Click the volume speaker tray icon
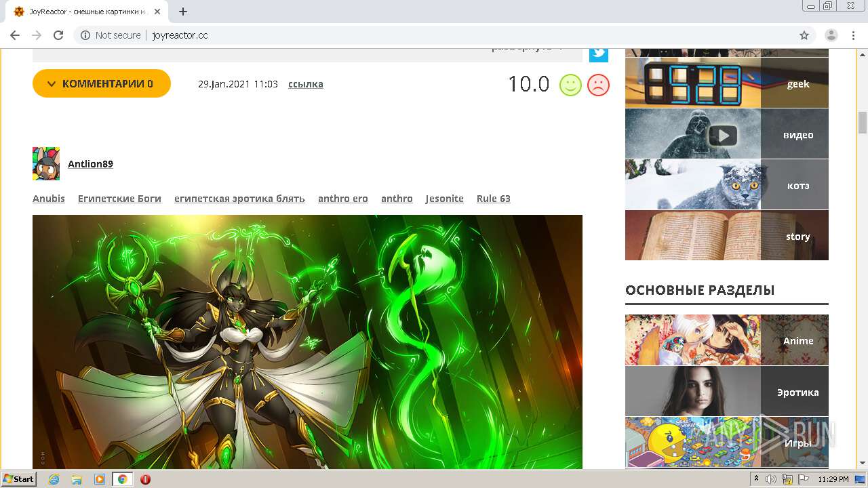The height and width of the screenshot is (488, 868). click(x=771, y=479)
